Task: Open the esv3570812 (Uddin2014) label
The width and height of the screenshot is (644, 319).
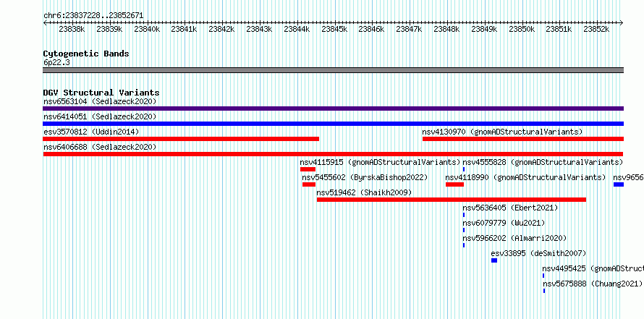Action: coord(91,132)
